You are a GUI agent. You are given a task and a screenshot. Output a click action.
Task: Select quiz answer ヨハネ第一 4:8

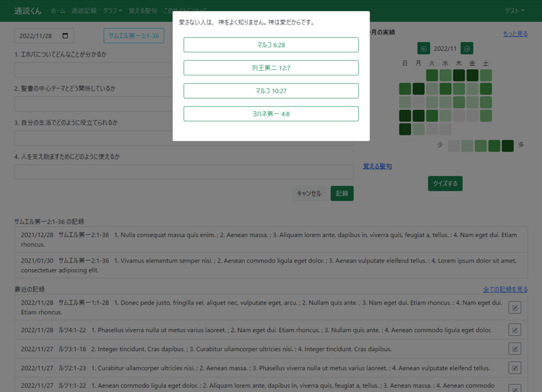[271, 114]
